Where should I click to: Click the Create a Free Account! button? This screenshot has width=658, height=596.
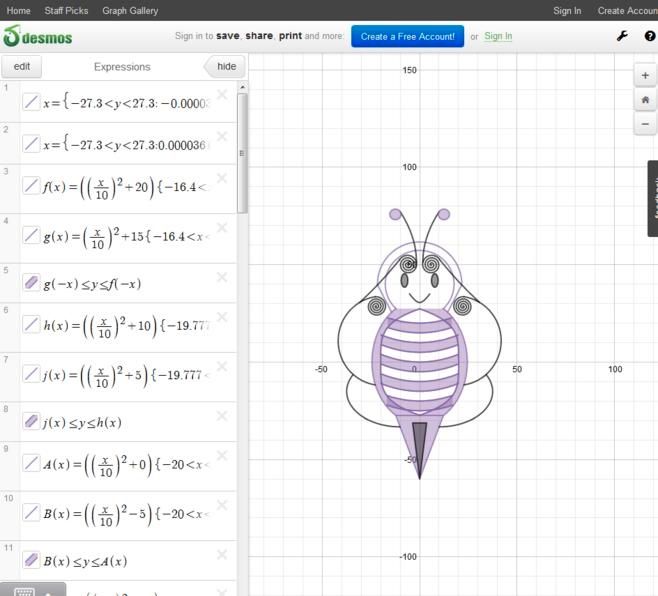(407, 37)
